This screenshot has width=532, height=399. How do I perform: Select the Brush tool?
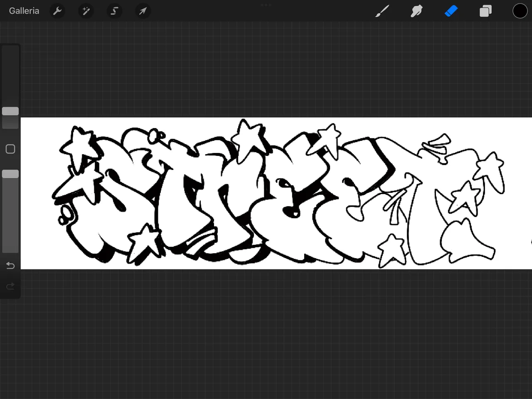(x=382, y=11)
